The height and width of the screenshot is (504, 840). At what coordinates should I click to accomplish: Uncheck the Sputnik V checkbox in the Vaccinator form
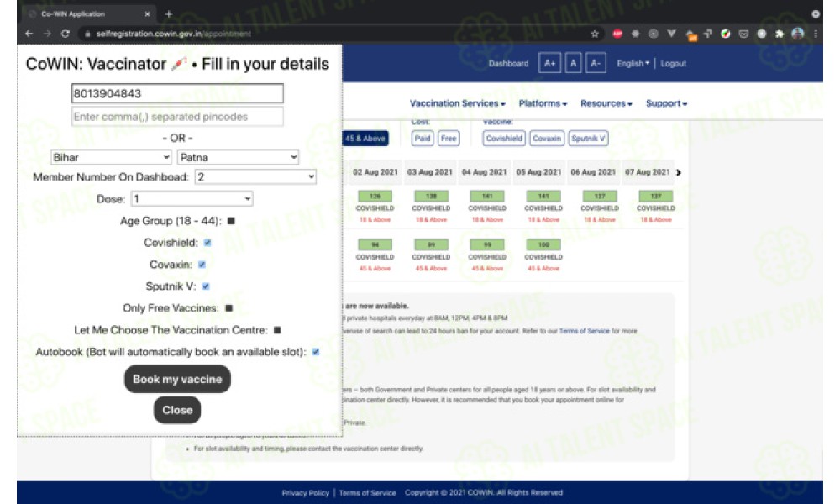(x=206, y=286)
